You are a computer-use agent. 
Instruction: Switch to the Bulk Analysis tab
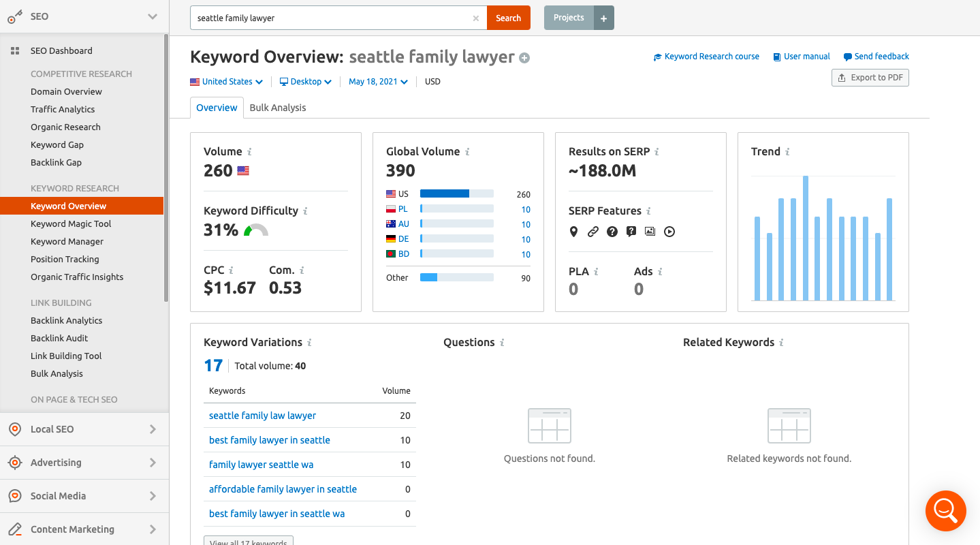click(278, 108)
